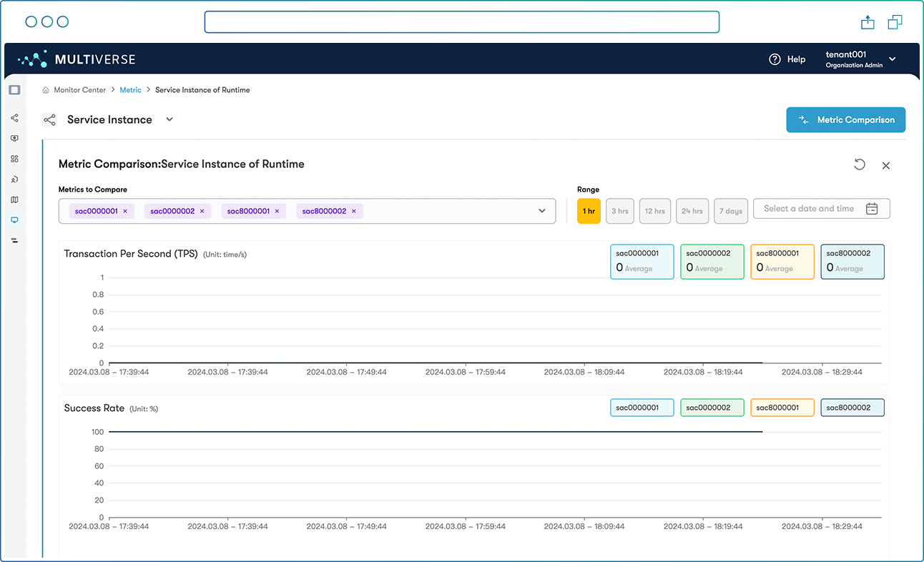
Task: Click Service Instance of Runtime breadcrumb
Action: click(x=202, y=90)
